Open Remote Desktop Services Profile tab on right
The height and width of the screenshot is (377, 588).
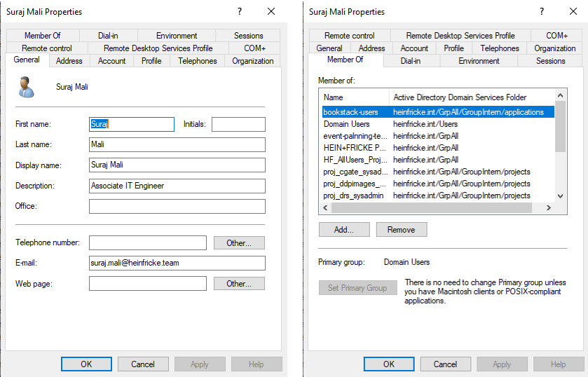pyautogui.click(x=460, y=35)
